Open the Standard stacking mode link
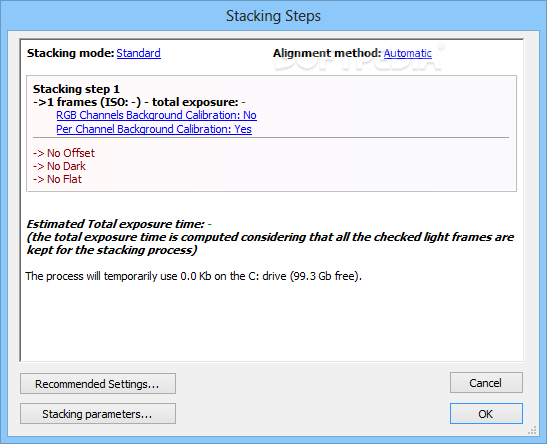 click(138, 53)
